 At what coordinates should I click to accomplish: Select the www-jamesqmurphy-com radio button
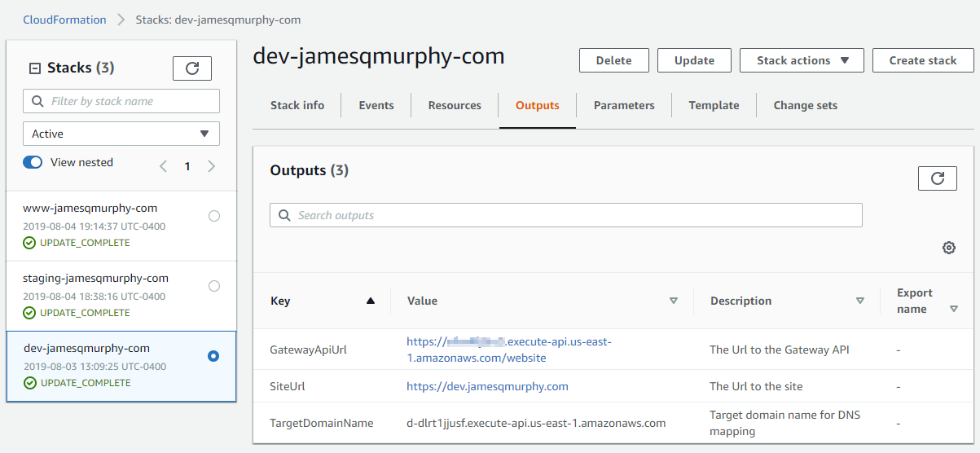coord(214,216)
